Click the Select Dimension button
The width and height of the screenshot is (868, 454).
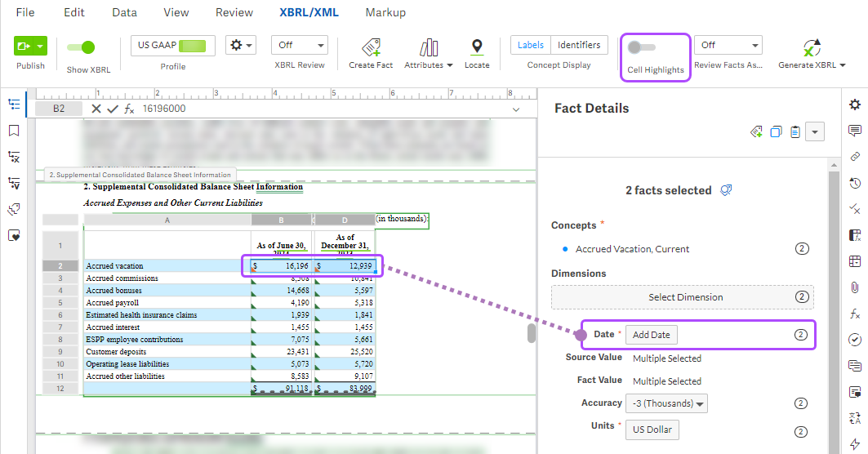pyautogui.click(x=685, y=297)
